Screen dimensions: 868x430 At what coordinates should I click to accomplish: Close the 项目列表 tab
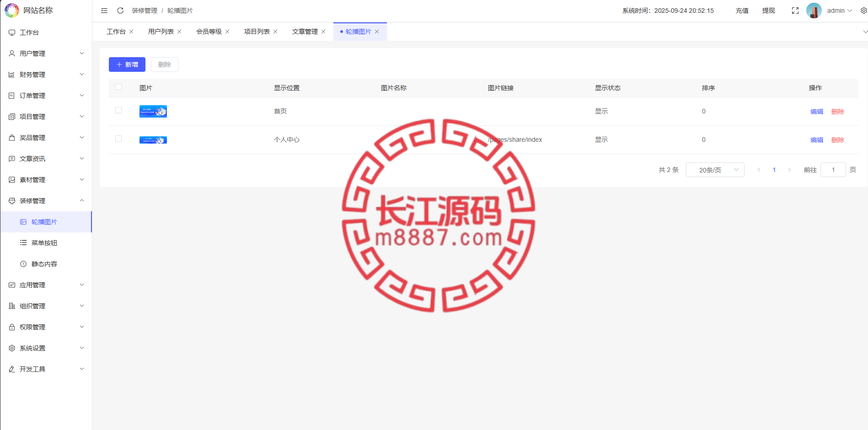(x=275, y=32)
